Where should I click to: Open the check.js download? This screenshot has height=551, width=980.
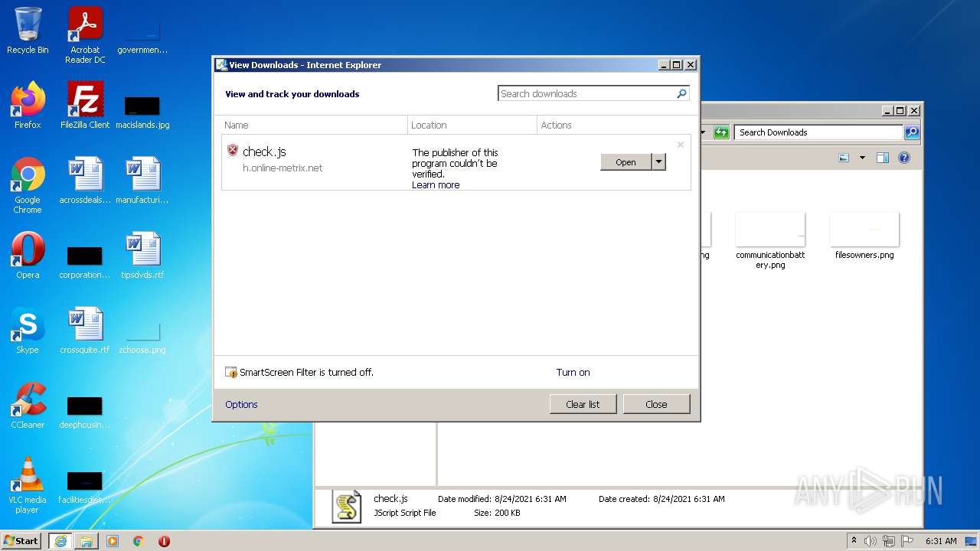[626, 161]
